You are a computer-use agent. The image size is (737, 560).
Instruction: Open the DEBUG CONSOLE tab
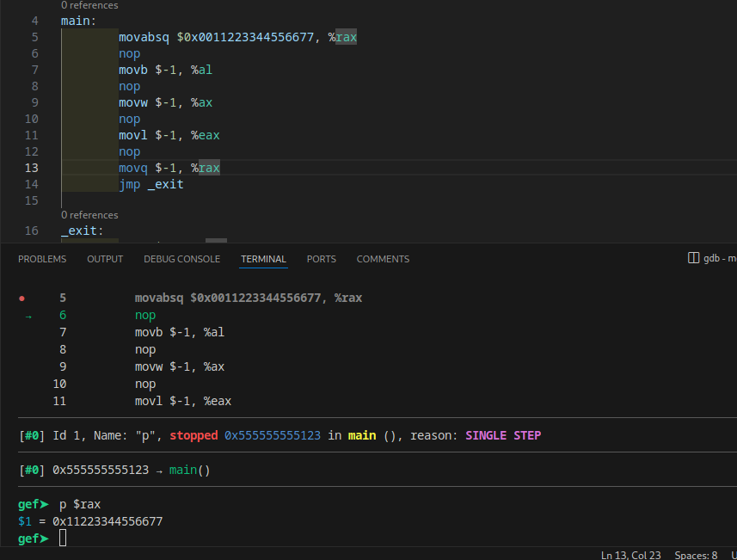(x=181, y=259)
